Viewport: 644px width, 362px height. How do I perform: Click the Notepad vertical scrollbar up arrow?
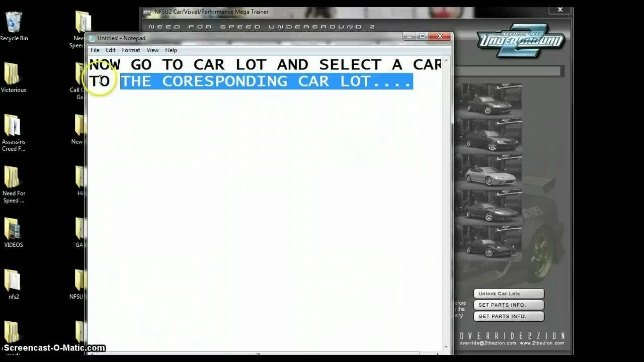(446, 60)
